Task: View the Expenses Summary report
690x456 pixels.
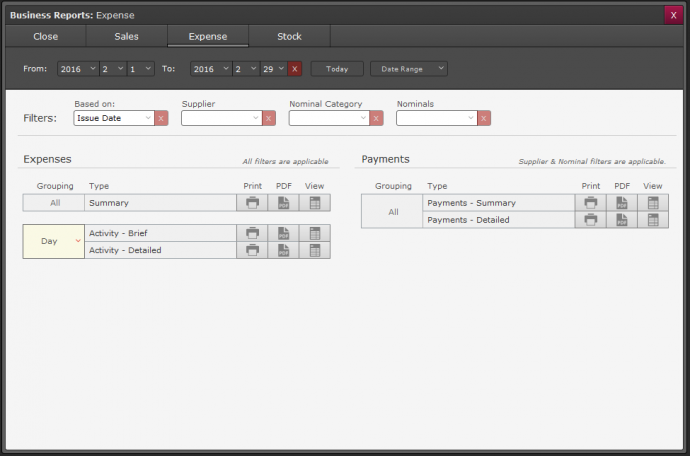Action: click(315, 203)
